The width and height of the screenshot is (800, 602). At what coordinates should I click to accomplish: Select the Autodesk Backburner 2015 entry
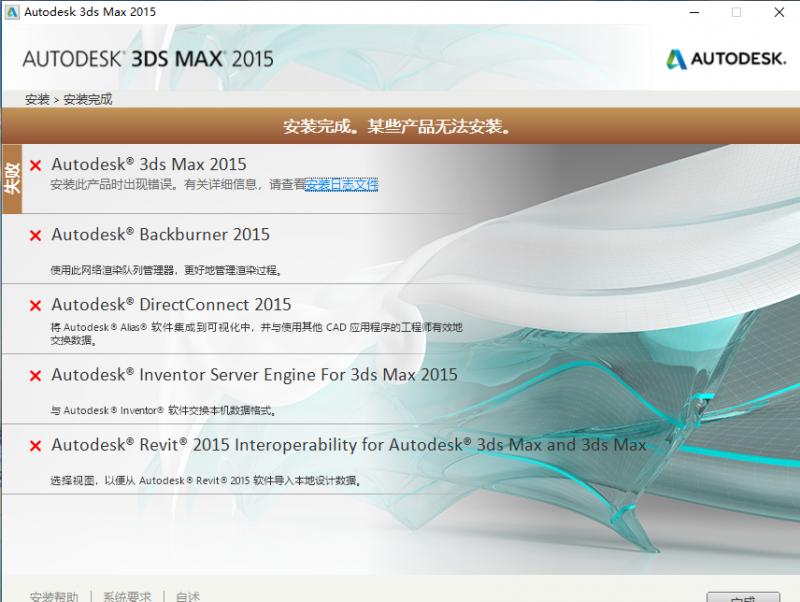coord(160,235)
